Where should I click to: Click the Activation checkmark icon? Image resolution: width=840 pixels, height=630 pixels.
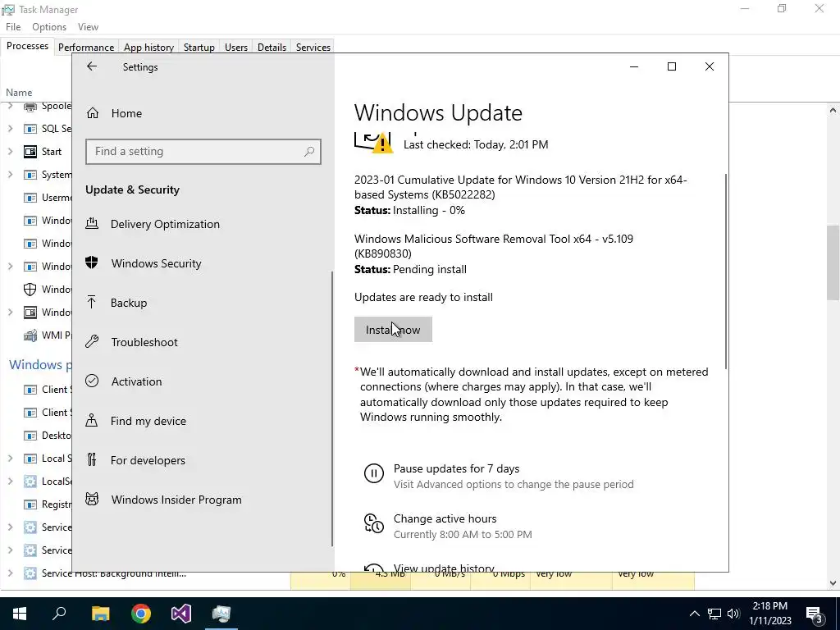[92, 381]
